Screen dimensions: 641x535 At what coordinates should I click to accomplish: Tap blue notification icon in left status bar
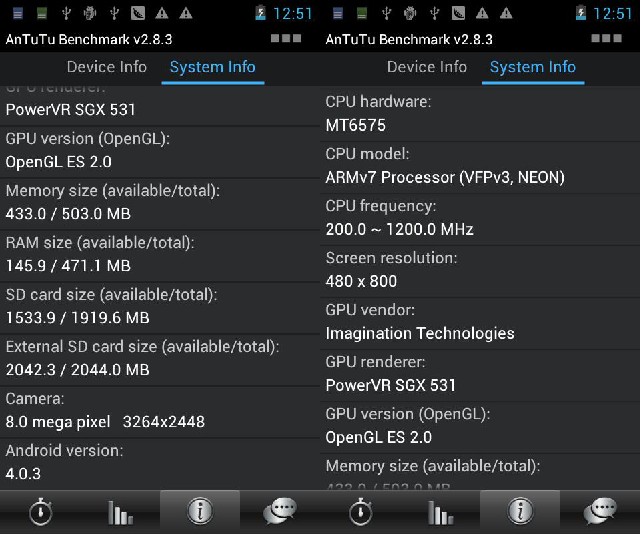click(x=18, y=14)
